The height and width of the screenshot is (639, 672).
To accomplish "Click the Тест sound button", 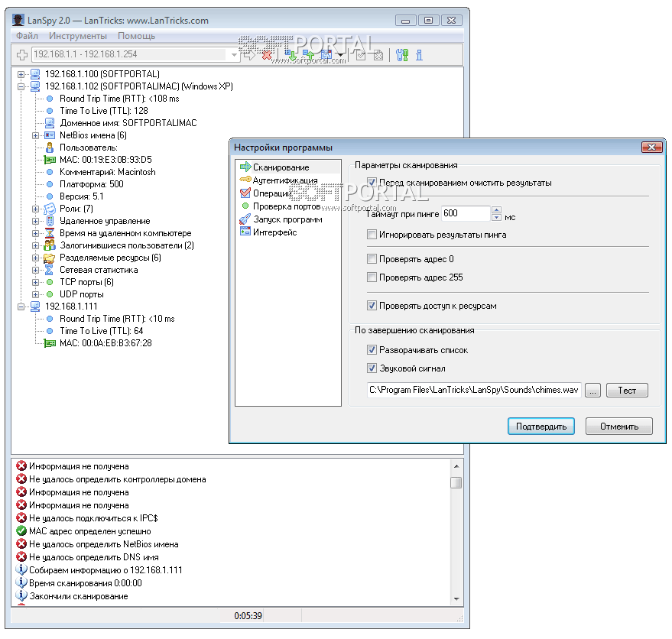I will (627, 391).
